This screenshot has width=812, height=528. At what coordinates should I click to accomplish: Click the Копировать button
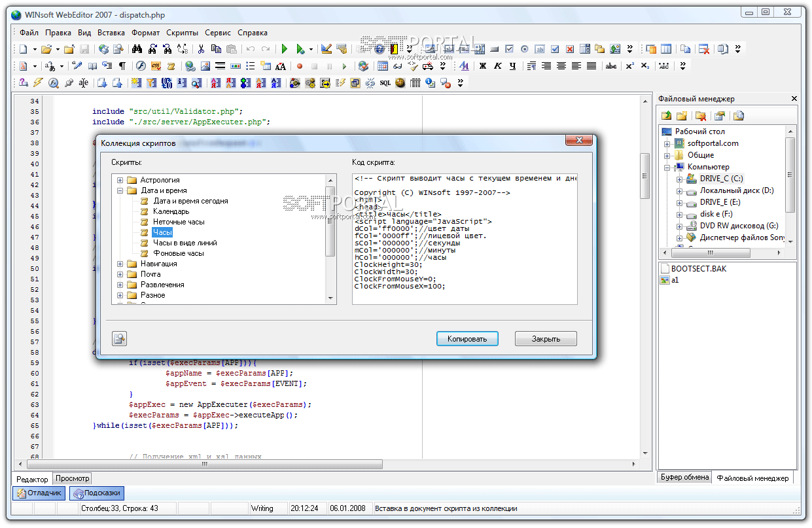coord(467,339)
